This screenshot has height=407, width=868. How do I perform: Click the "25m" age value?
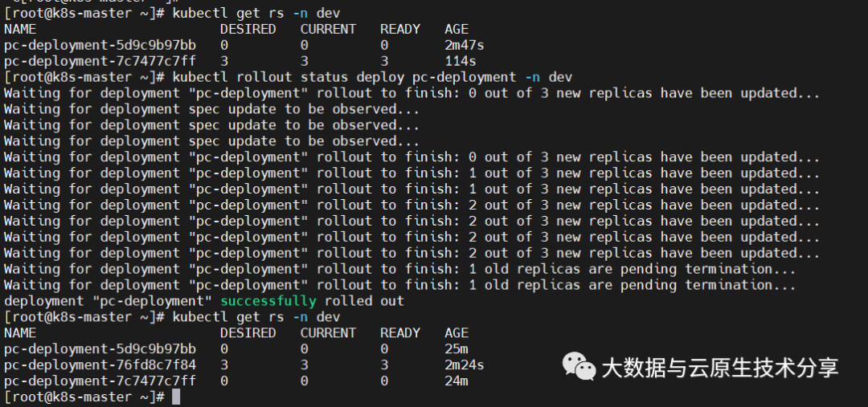(457, 349)
